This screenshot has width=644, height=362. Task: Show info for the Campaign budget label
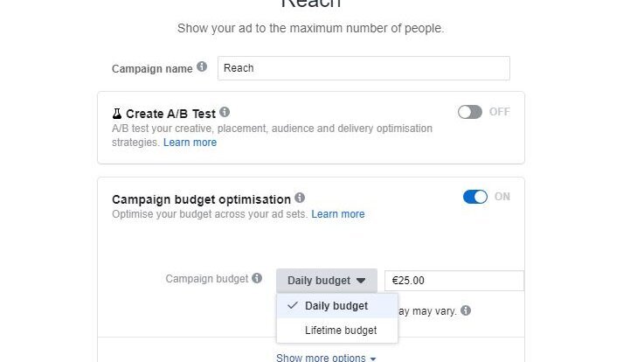pos(257,279)
